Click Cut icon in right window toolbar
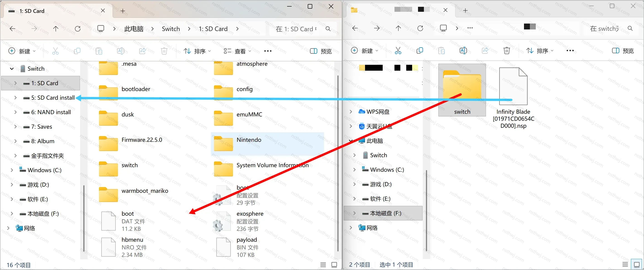Viewport: 644px width, 270px height. pos(398,51)
